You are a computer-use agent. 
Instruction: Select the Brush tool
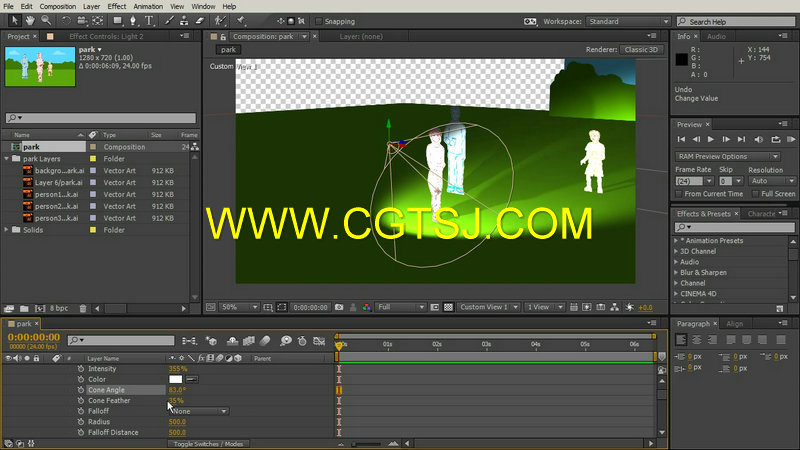click(169, 21)
